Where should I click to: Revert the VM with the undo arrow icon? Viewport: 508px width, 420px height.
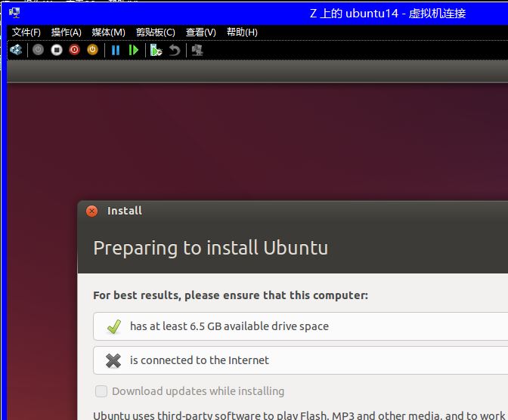click(175, 50)
